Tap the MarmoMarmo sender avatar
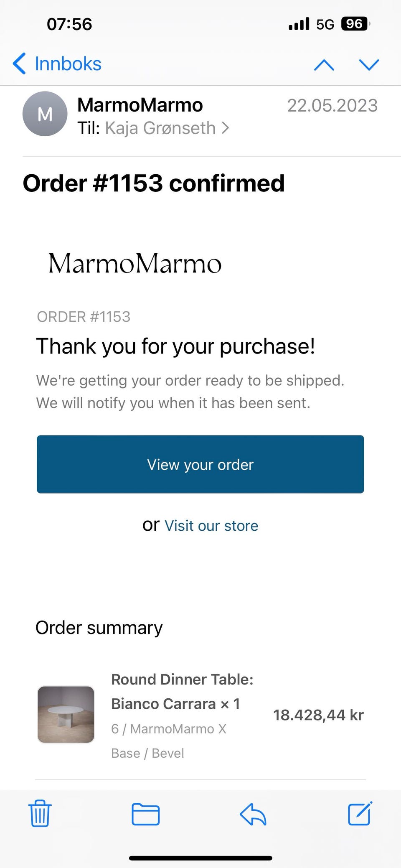The image size is (401, 868). pyautogui.click(x=45, y=114)
